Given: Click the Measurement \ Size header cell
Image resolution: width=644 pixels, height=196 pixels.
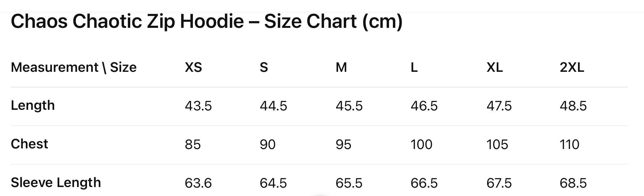Looking at the screenshot, I should point(73,67).
